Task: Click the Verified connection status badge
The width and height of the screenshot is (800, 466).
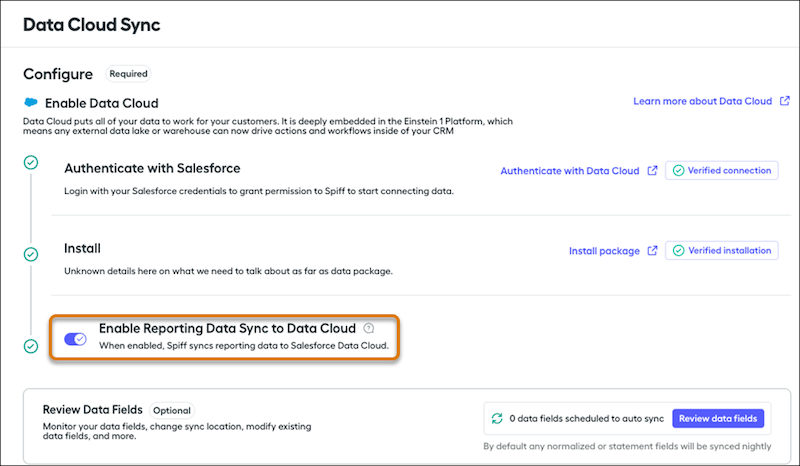Action: click(721, 170)
